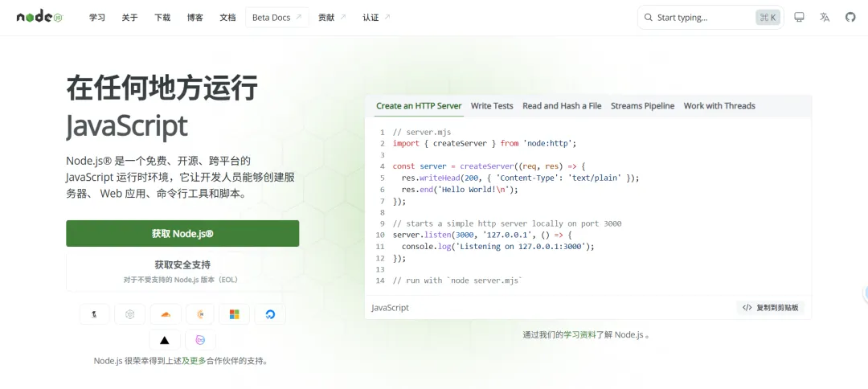Image resolution: width=868 pixels, height=389 pixels.
Task: Switch to the Work with Threads tab
Action: click(x=719, y=105)
